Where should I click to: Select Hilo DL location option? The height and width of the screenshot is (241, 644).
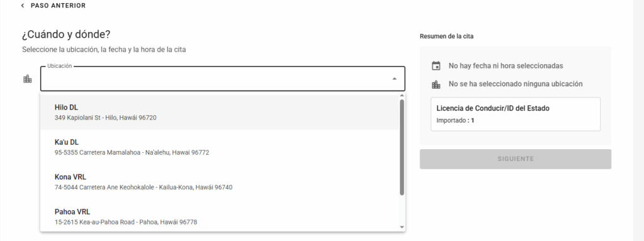(x=219, y=112)
